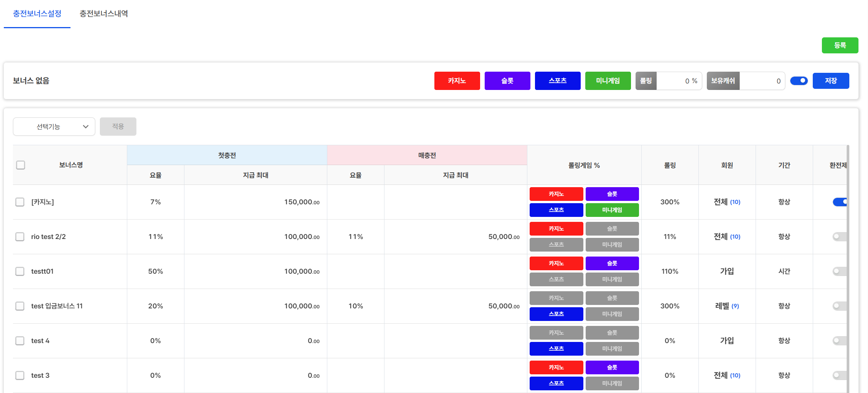The height and width of the screenshot is (393, 868).
Task: Toggle the 환전제 switch in [카지노] row
Action: (839, 202)
